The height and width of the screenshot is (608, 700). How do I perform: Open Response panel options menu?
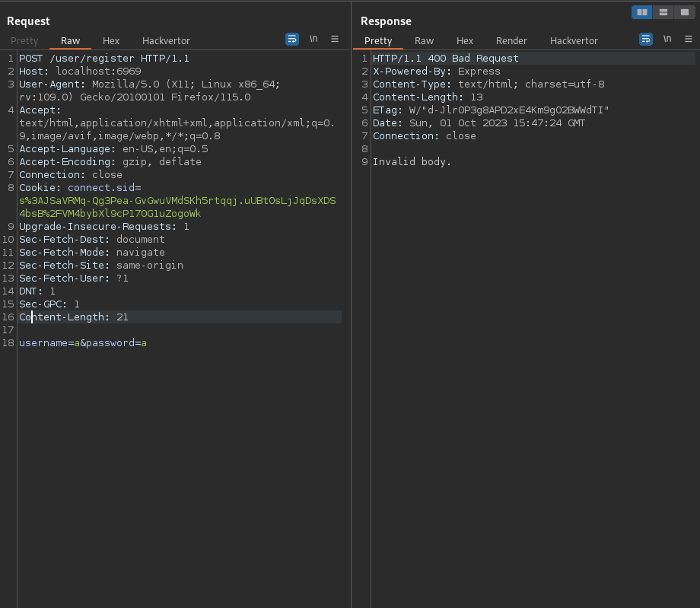point(689,40)
